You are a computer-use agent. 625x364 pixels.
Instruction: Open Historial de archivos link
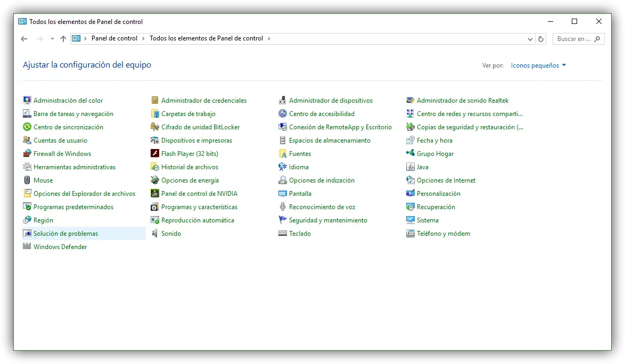point(190,167)
